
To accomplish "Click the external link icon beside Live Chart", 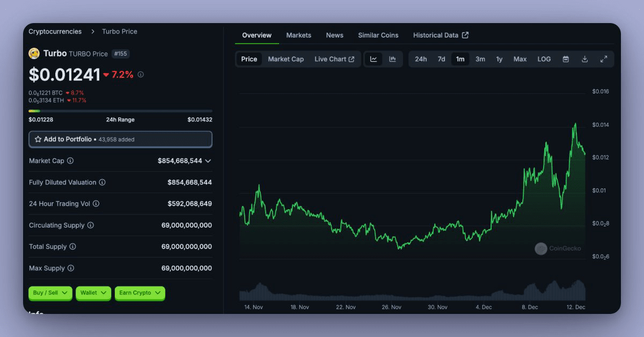I will tap(352, 59).
